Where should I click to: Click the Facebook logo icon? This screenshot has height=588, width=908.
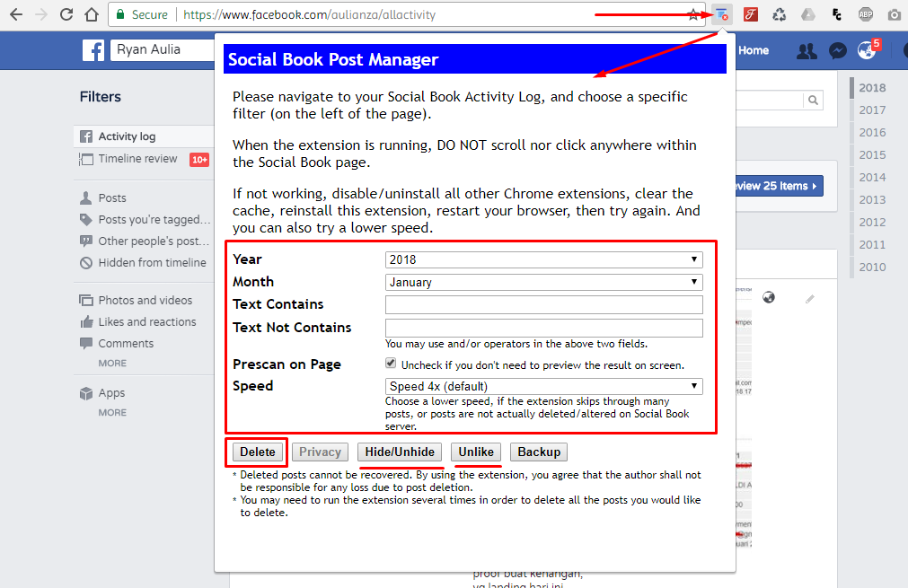(x=93, y=50)
